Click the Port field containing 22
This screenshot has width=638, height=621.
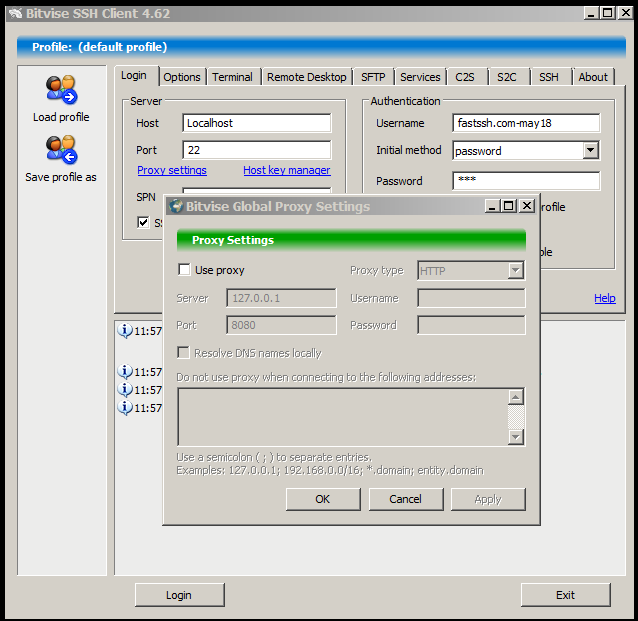coord(257,150)
